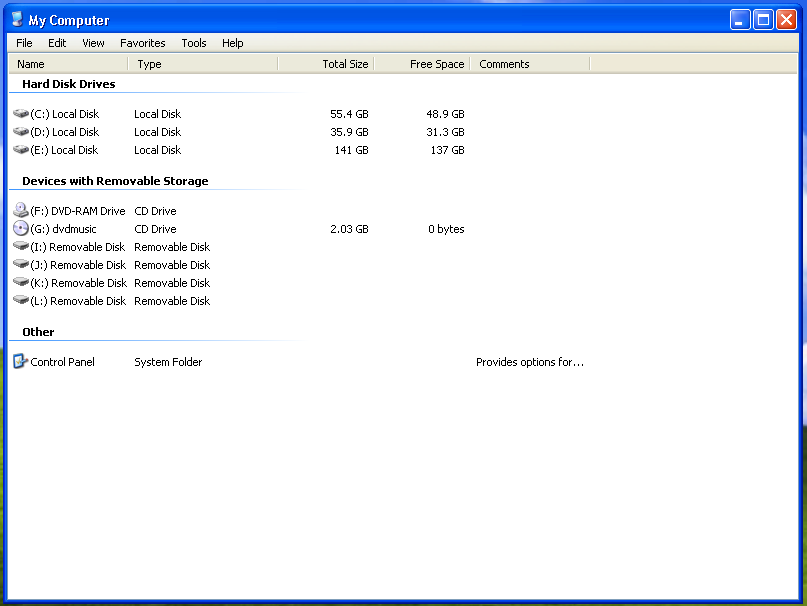
Task: Sort by the Free Space column header
Action: pyautogui.click(x=422, y=64)
